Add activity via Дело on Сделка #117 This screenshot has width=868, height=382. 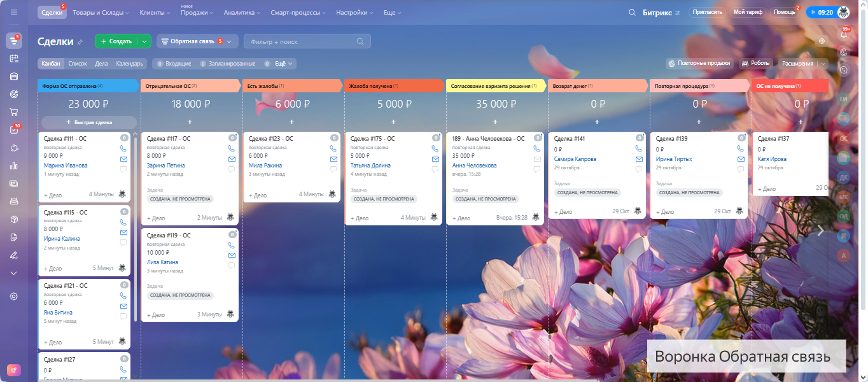156,218
